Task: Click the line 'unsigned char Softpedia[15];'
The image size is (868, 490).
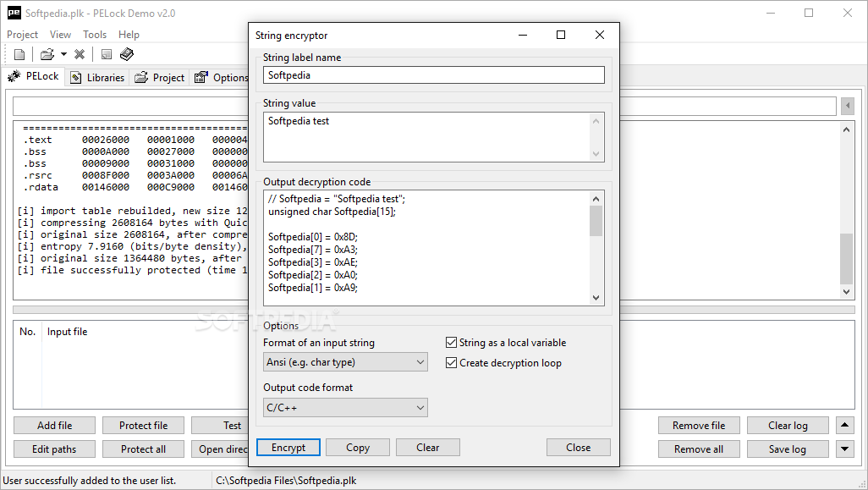Action: (x=332, y=212)
